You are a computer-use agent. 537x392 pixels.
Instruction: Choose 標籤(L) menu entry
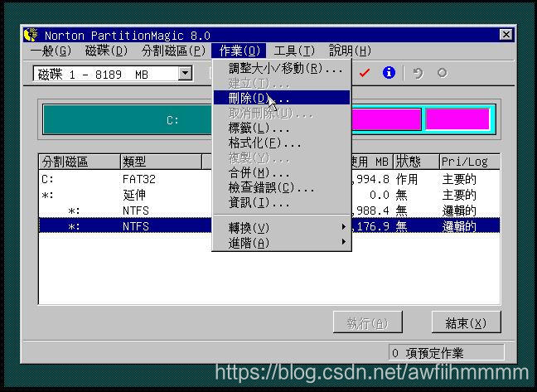[x=282, y=128]
